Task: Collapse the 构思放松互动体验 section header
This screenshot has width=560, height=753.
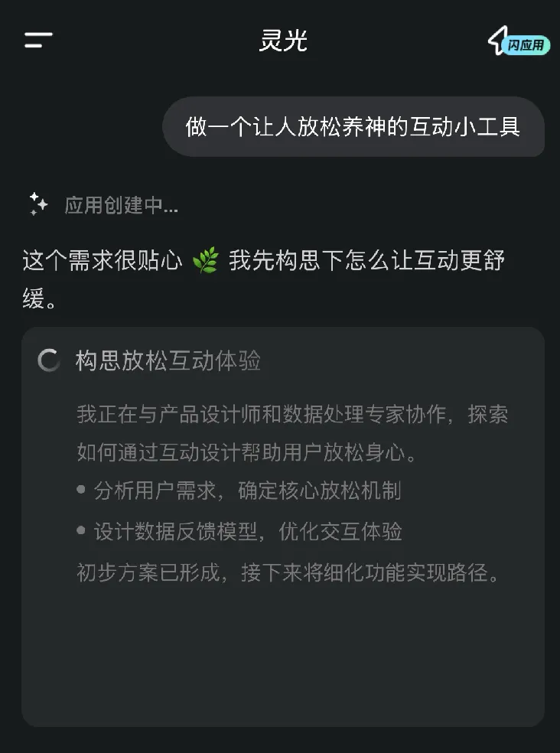Action: tap(168, 361)
